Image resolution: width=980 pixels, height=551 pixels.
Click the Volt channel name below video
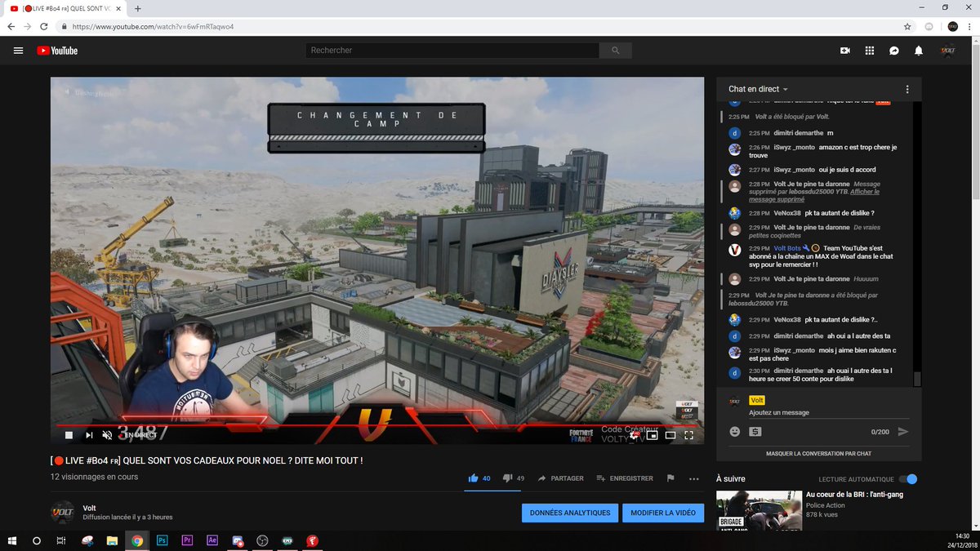point(90,508)
